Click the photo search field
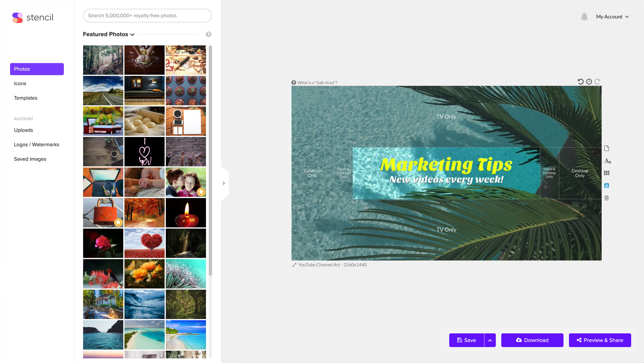This screenshot has width=644, height=363. pyautogui.click(x=148, y=16)
